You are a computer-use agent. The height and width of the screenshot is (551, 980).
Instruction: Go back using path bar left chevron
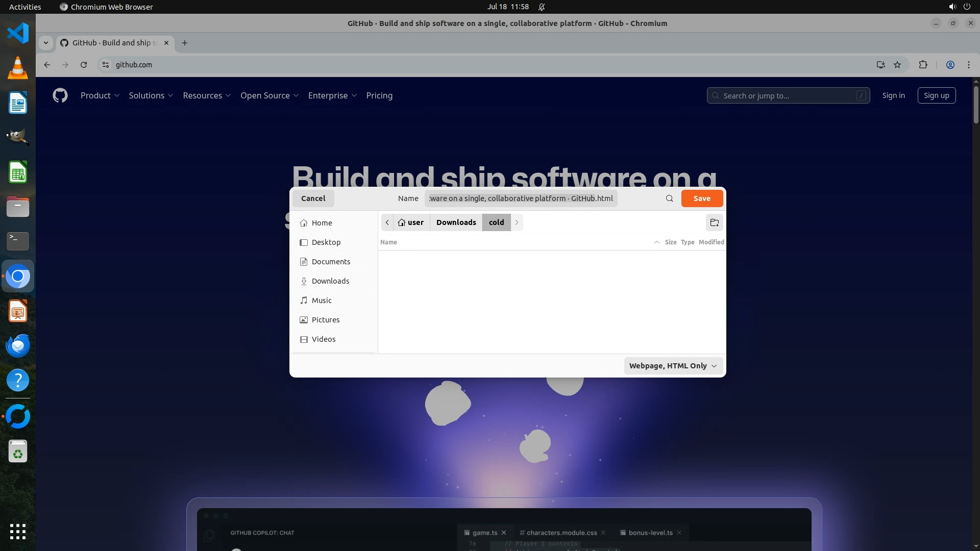387,222
